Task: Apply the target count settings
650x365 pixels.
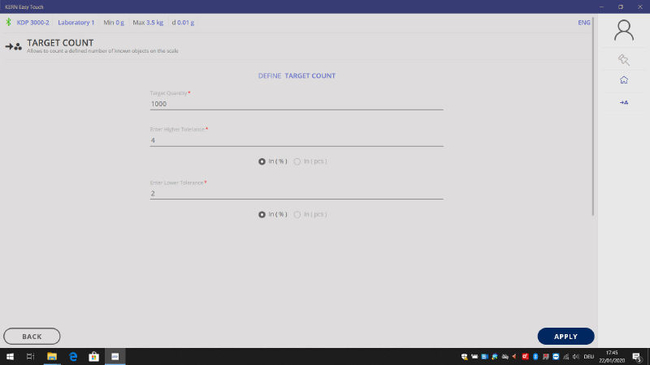Action: click(565, 336)
